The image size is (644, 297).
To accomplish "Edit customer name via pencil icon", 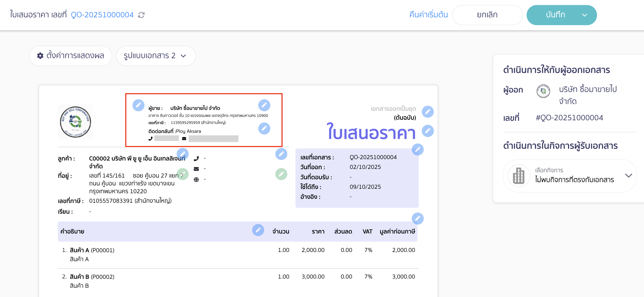I will [183, 154].
